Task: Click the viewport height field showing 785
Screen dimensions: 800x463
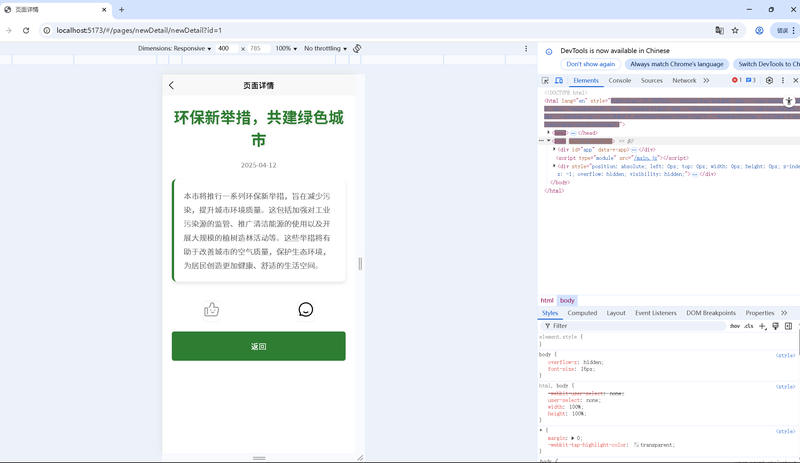Action: coord(259,48)
